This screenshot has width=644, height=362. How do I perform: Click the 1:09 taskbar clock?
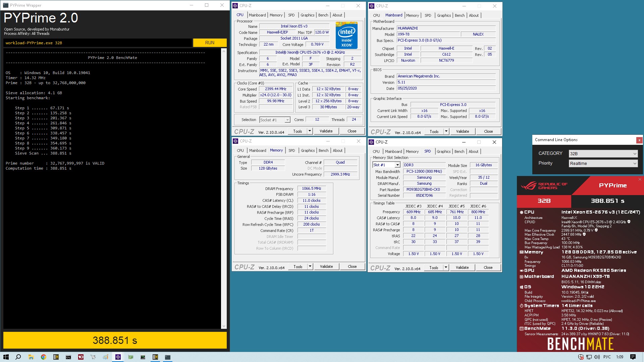pyautogui.click(x=620, y=357)
